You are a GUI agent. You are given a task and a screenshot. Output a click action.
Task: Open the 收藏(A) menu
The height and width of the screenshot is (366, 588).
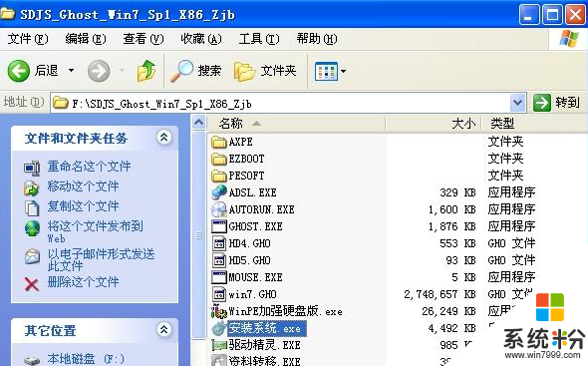(x=201, y=39)
